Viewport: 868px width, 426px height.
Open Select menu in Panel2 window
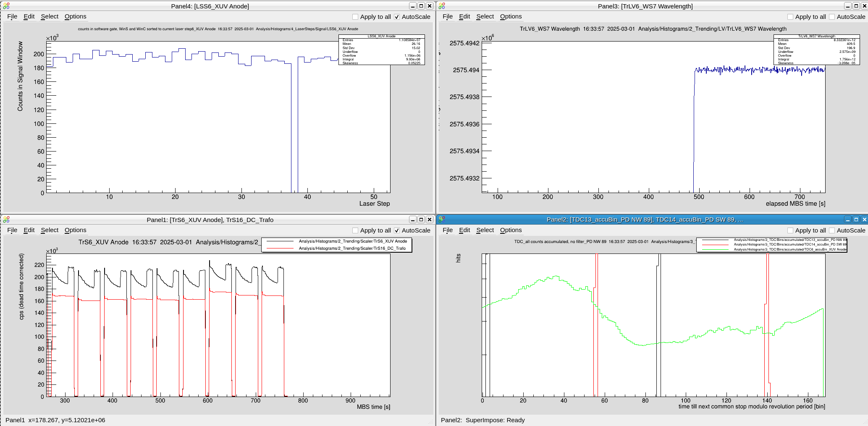(485, 230)
